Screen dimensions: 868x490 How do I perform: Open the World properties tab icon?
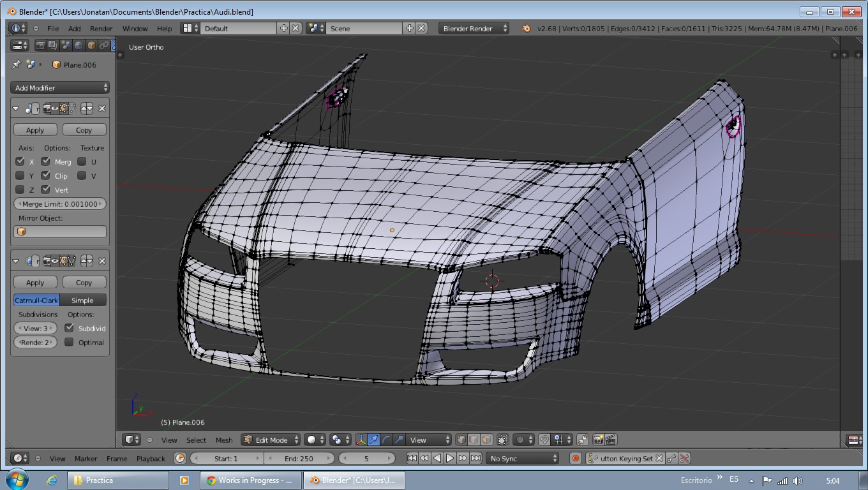click(79, 45)
